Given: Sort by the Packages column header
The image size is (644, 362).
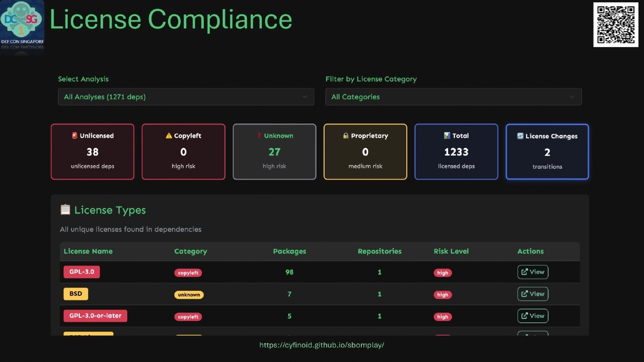Looking at the screenshot, I should coord(289,252).
